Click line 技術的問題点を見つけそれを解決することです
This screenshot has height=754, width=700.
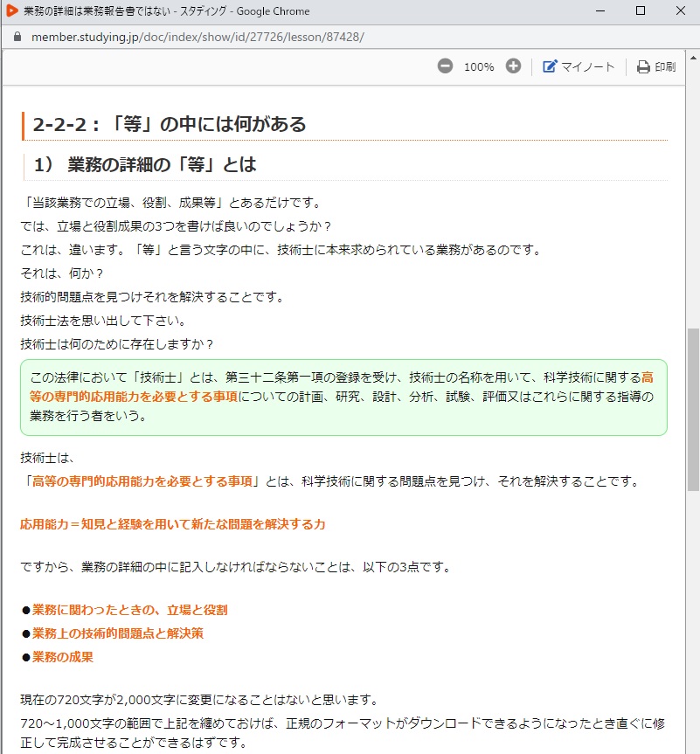coord(153,297)
